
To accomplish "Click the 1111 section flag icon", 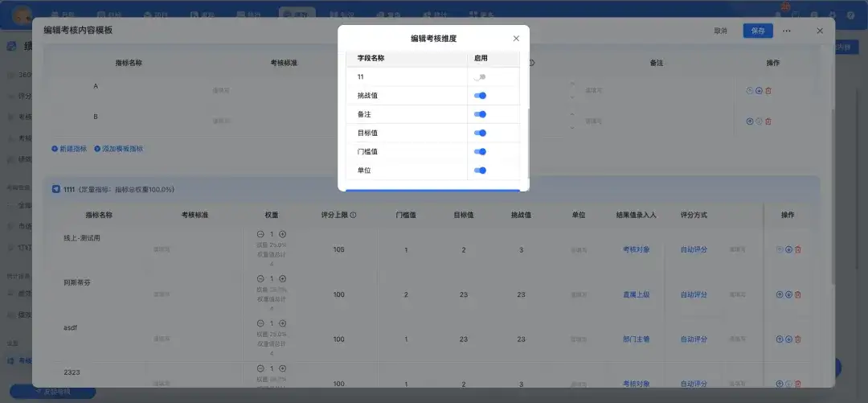I will [x=56, y=189].
